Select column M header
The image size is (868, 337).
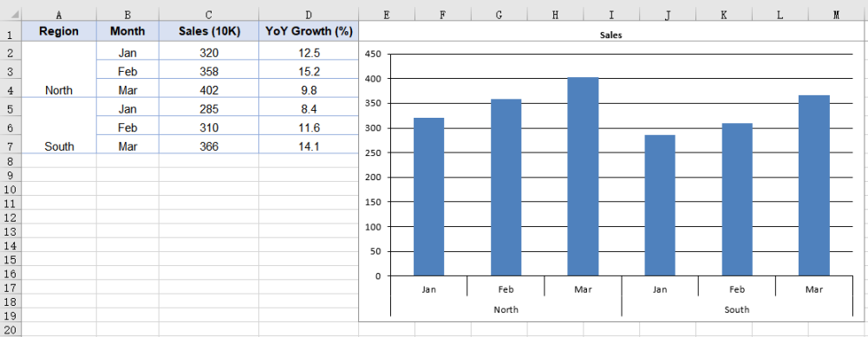836,15
